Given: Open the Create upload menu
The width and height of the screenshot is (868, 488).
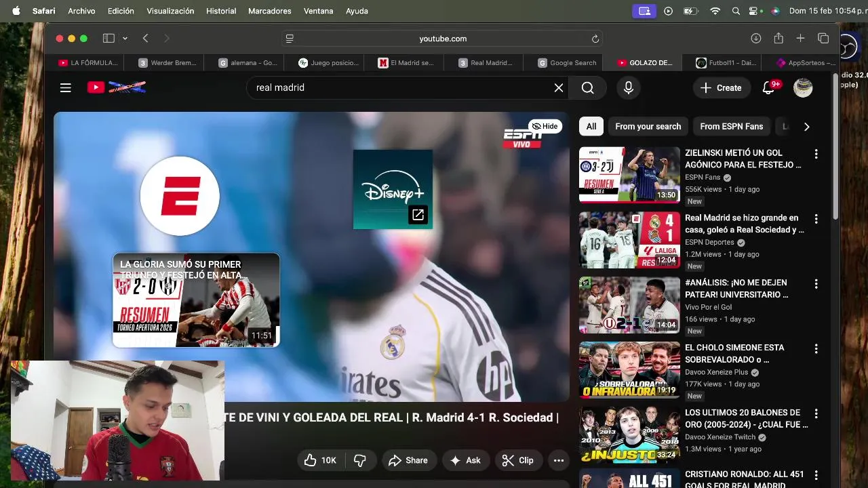Looking at the screenshot, I should [x=721, y=87].
